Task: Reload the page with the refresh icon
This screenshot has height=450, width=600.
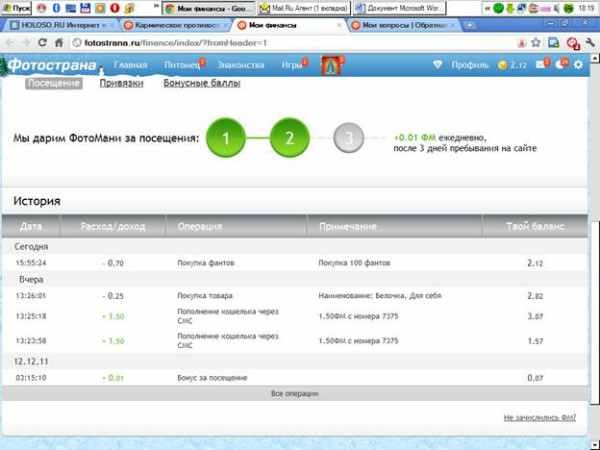Action: point(42,43)
